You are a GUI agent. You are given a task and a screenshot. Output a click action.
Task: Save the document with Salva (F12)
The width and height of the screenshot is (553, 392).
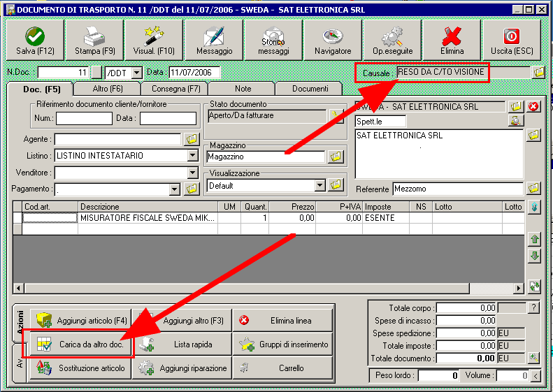point(35,40)
